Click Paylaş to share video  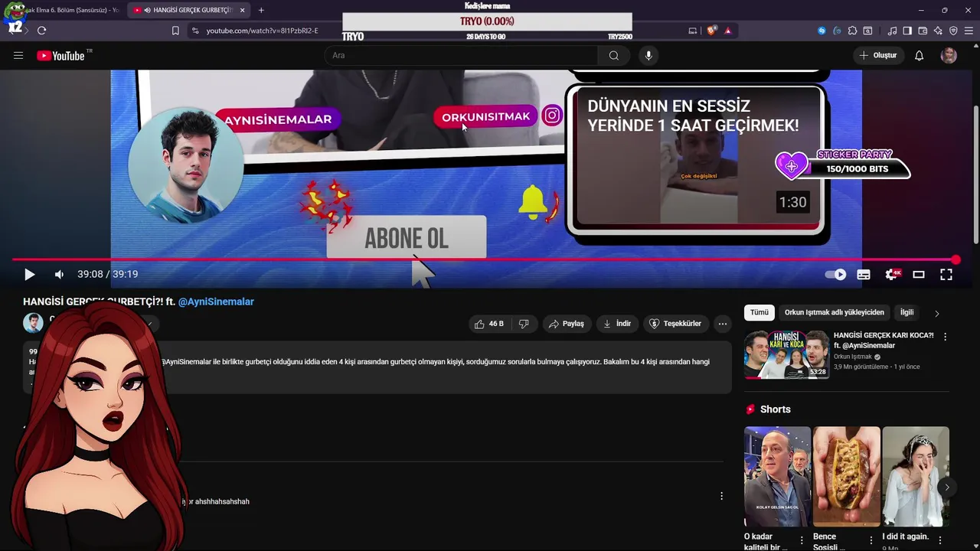pos(567,324)
